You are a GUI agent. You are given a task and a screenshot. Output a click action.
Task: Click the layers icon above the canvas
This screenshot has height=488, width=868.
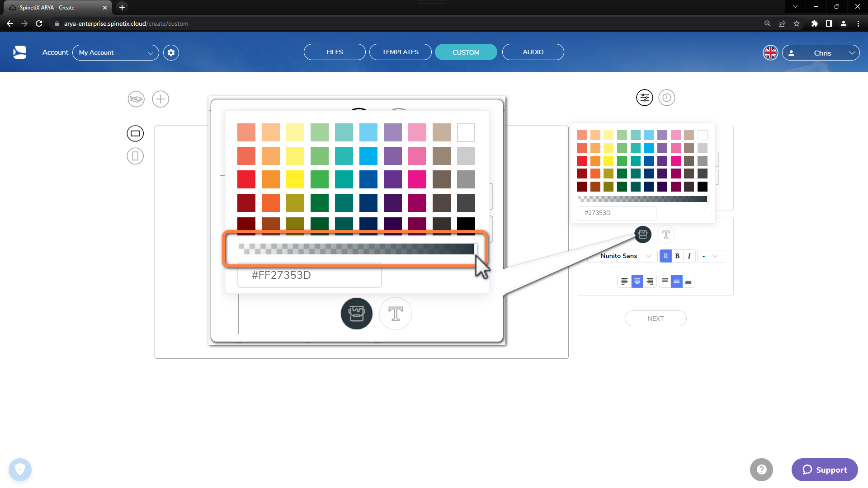pos(136,99)
